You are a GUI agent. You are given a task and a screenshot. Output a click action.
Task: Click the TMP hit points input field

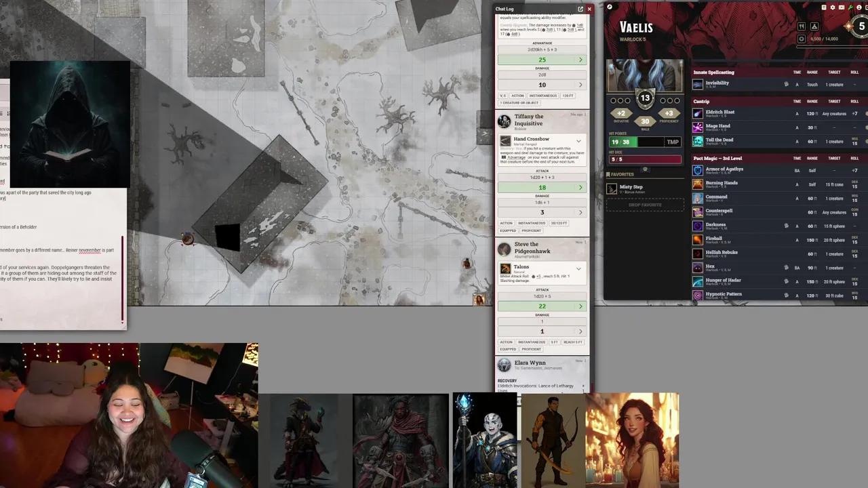tap(673, 142)
